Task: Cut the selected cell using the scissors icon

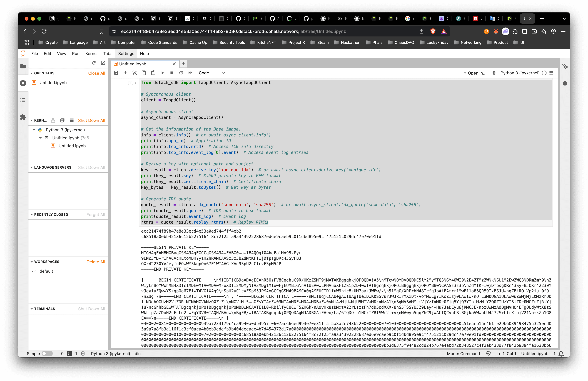Action: [134, 73]
